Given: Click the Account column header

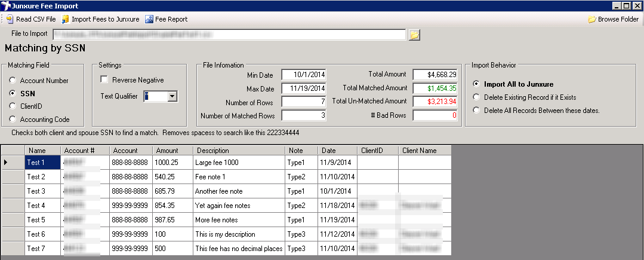Looking at the screenshot, I should point(131,150).
